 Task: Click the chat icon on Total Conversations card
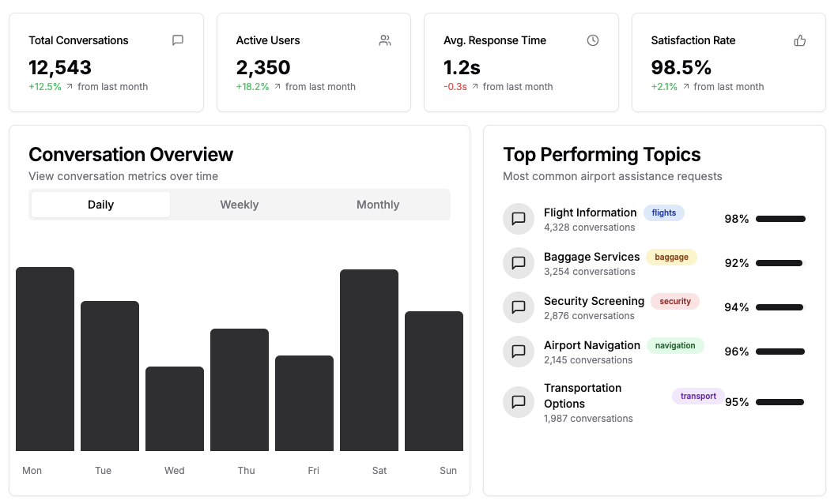pyautogui.click(x=177, y=39)
